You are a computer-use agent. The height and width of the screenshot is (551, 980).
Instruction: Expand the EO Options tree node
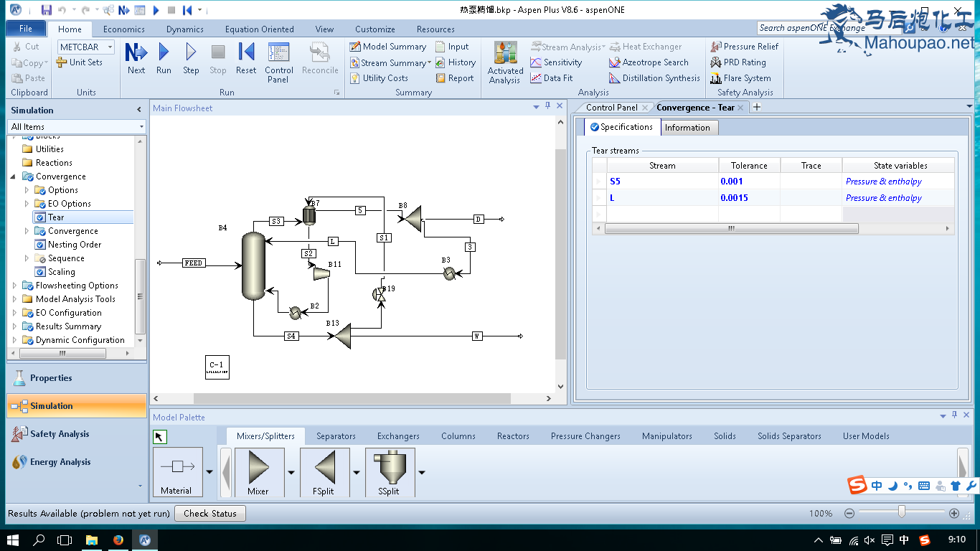(x=27, y=204)
